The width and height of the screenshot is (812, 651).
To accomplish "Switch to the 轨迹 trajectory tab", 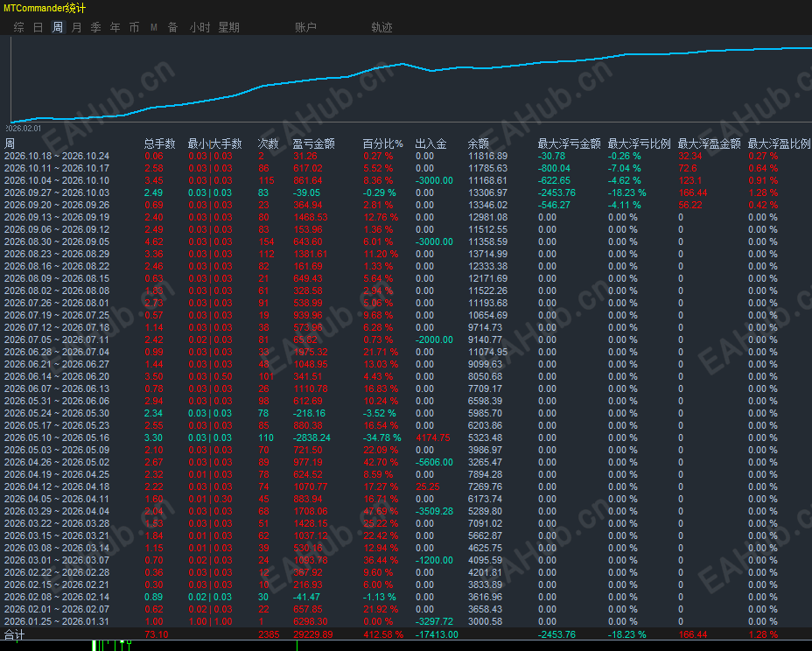I will pos(382,27).
